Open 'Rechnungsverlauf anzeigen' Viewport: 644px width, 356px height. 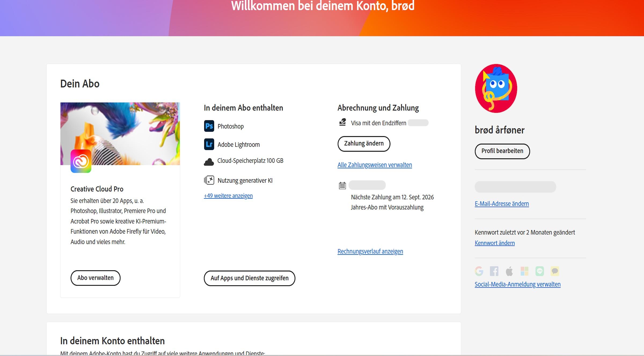click(x=370, y=251)
